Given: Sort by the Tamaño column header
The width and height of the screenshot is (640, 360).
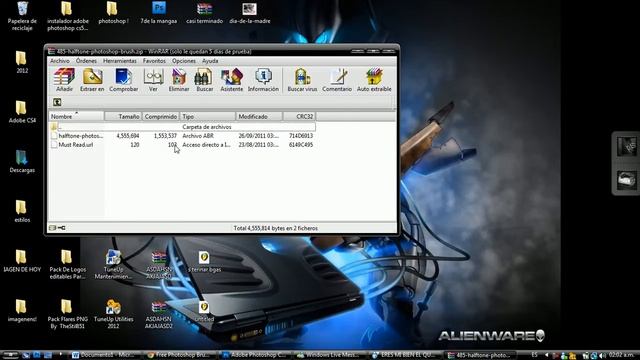Looking at the screenshot, I should (x=123, y=116).
